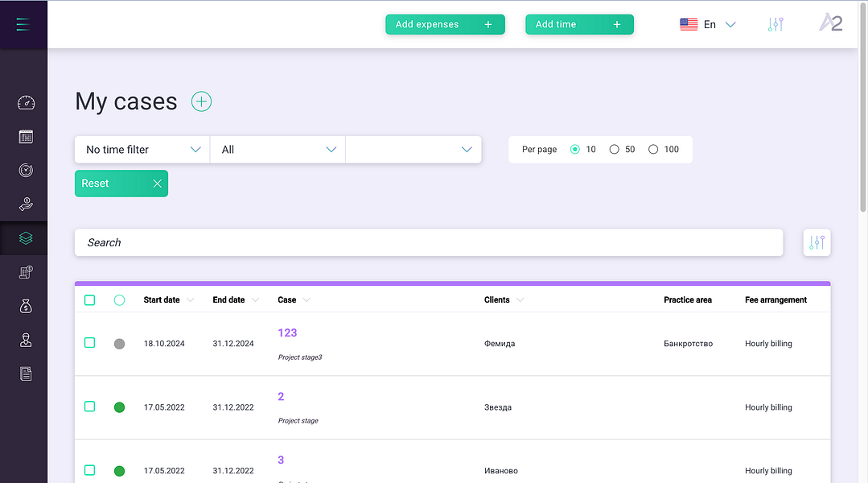868x483 pixels.
Task: Open the hand-with-coin expenses sidebar icon
Action: (x=26, y=204)
